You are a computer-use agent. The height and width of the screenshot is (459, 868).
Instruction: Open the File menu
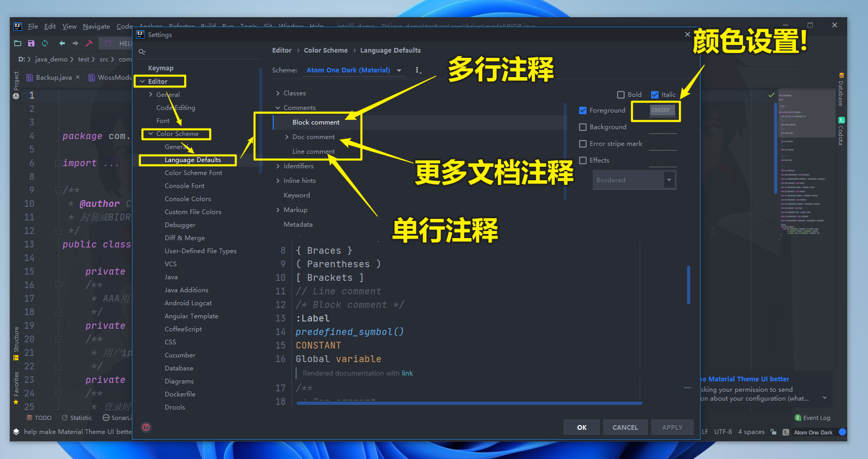click(x=33, y=27)
